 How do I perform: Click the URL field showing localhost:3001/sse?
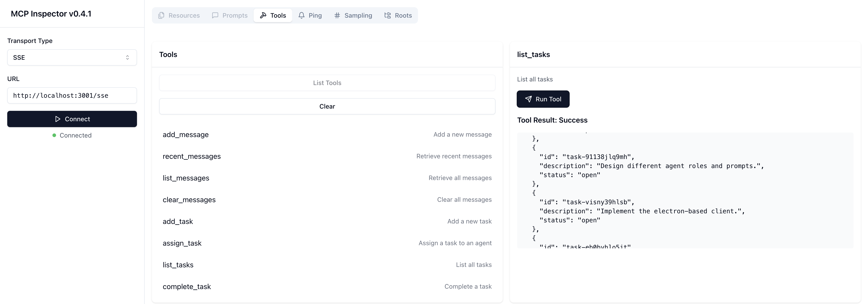pyautogui.click(x=72, y=95)
